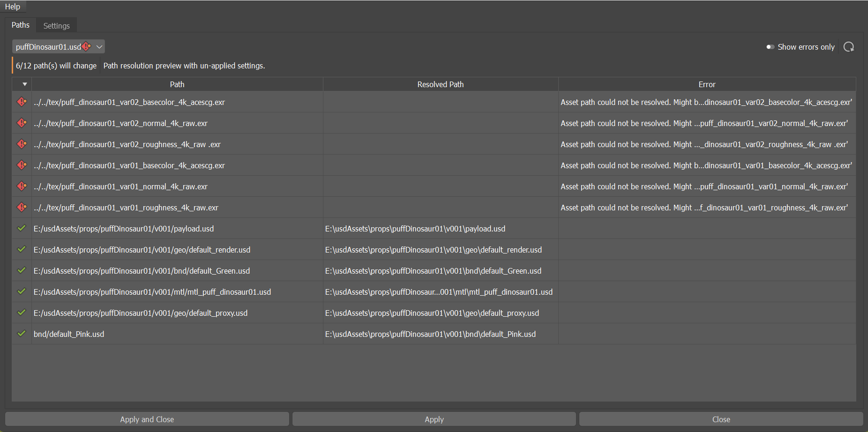Click error message for var01_basecolor row

(707, 165)
